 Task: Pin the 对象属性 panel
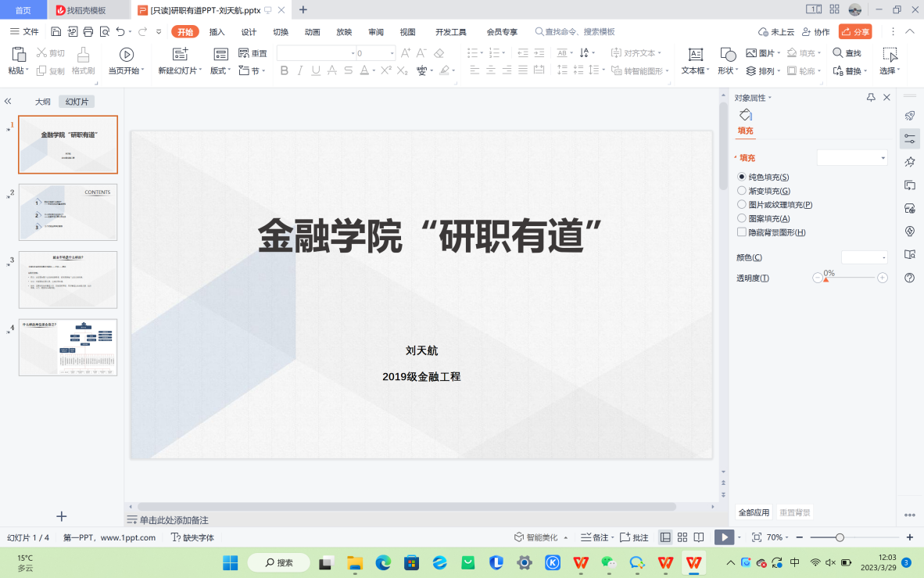(871, 98)
